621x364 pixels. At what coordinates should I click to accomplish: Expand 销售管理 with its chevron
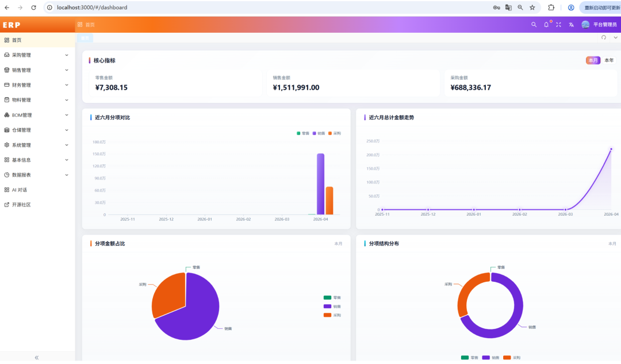click(67, 70)
